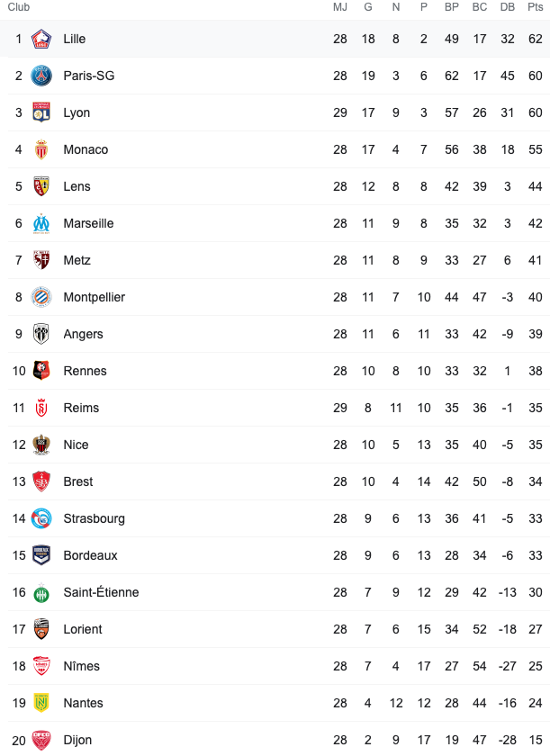Click the Montpellier club badge
This screenshot has width=550, height=756.
(x=41, y=298)
